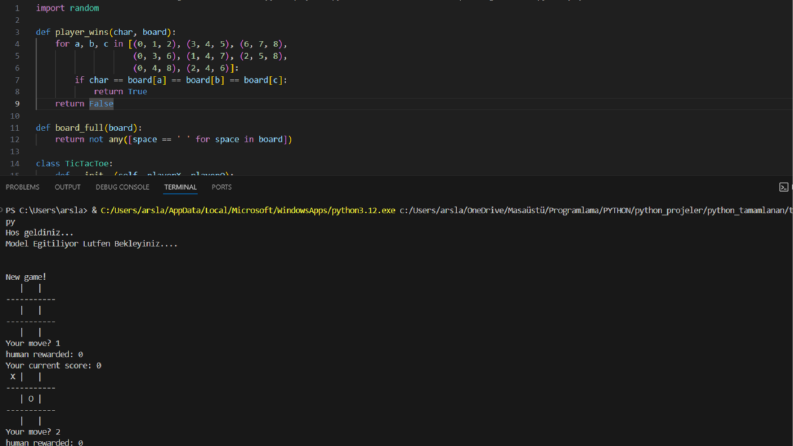793x446 pixels.
Task: Click the 'Your move? 1' prompt line
Action: coord(33,343)
